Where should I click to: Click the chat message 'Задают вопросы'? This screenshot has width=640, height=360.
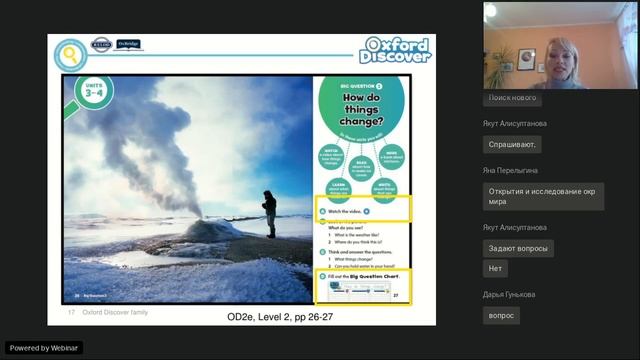coord(518,248)
